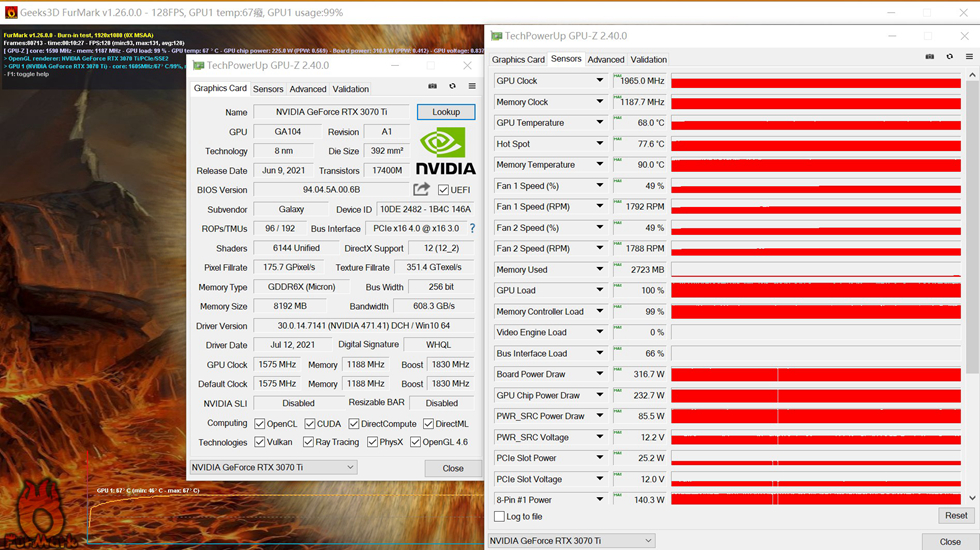Click Close button in left GPU-Z window
This screenshot has height=550, width=980.
pyautogui.click(x=452, y=468)
